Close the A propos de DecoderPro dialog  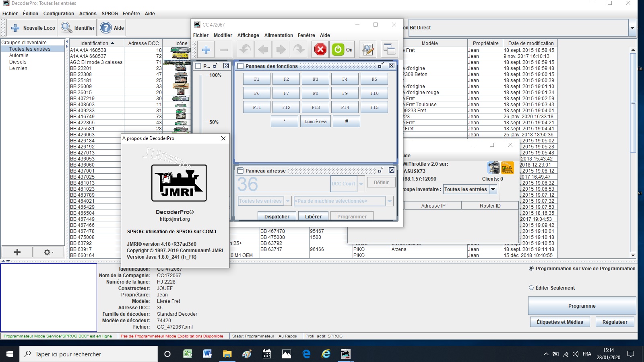tap(223, 138)
